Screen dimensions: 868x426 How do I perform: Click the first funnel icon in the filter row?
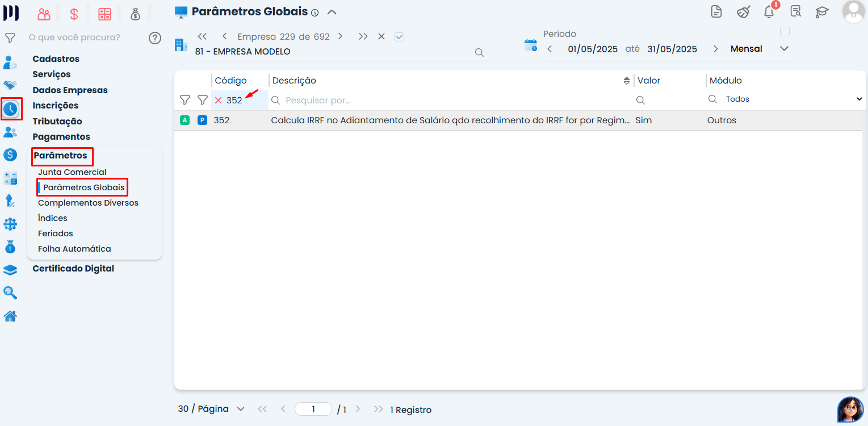coord(185,100)
